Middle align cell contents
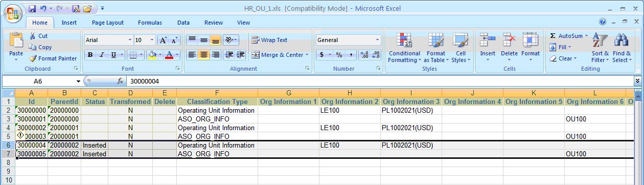Image resolution: width=644 pixels, height=185 pixels. (x=203, y=40)
